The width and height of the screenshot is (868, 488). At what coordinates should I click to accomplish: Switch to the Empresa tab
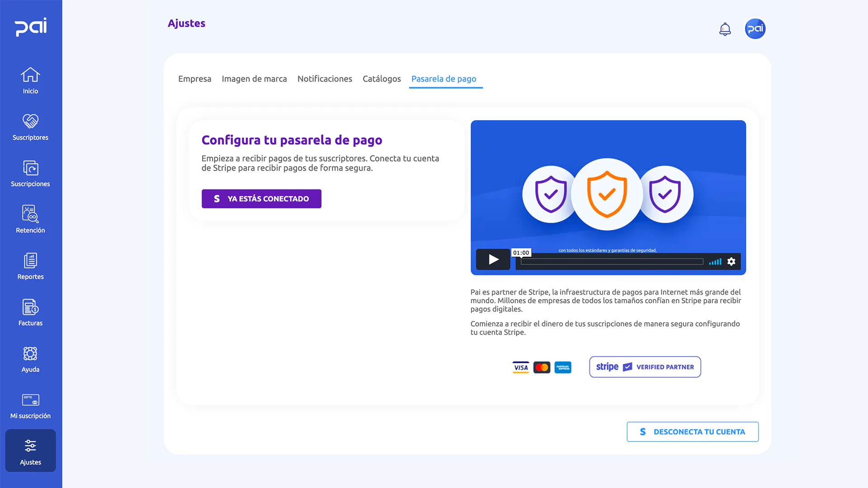(x=195, y=79)
